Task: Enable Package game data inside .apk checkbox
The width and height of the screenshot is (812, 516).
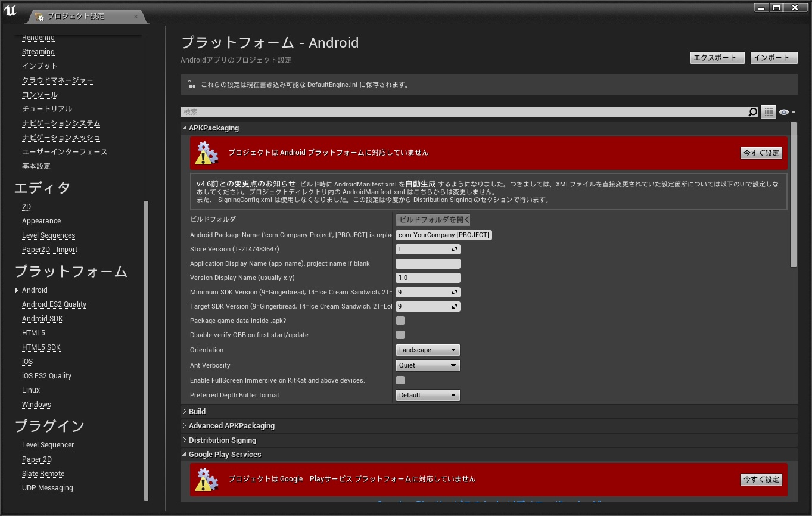Action: pyautogui.click(x=400, y=321)
